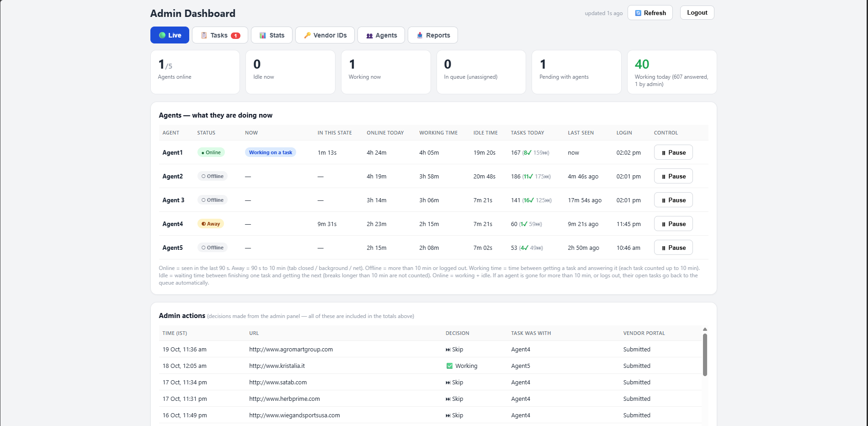Open the Live tab

pyautogui.click(x=170, y=35)
